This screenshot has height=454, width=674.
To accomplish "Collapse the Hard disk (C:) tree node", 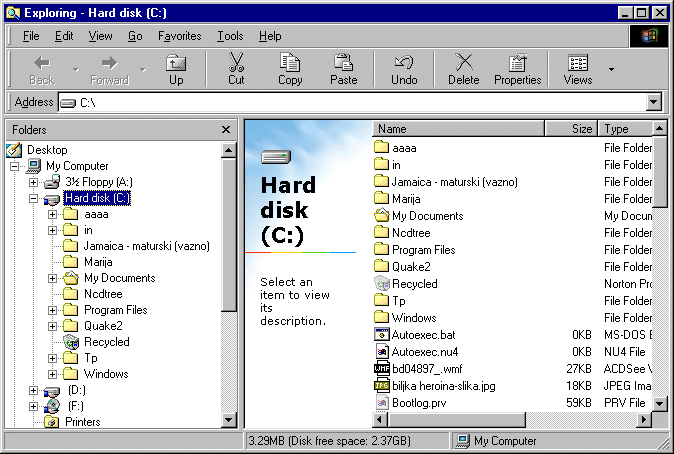I will point(34,198).
